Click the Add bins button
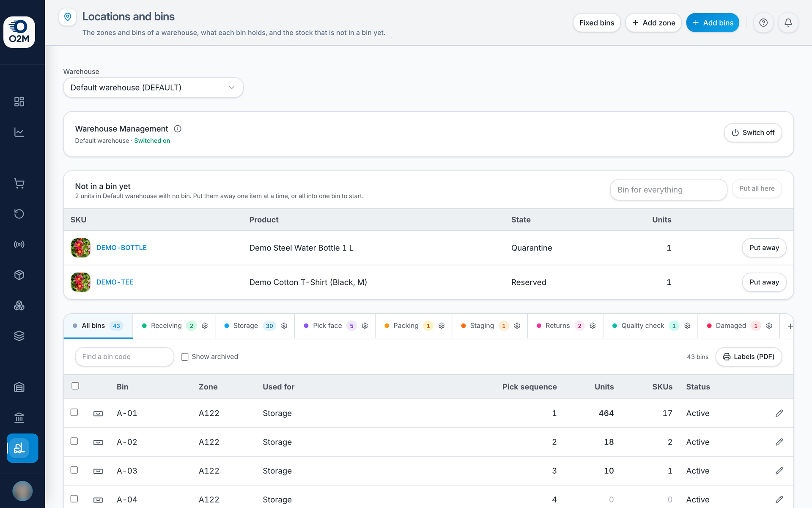 (x=713, y=23)
